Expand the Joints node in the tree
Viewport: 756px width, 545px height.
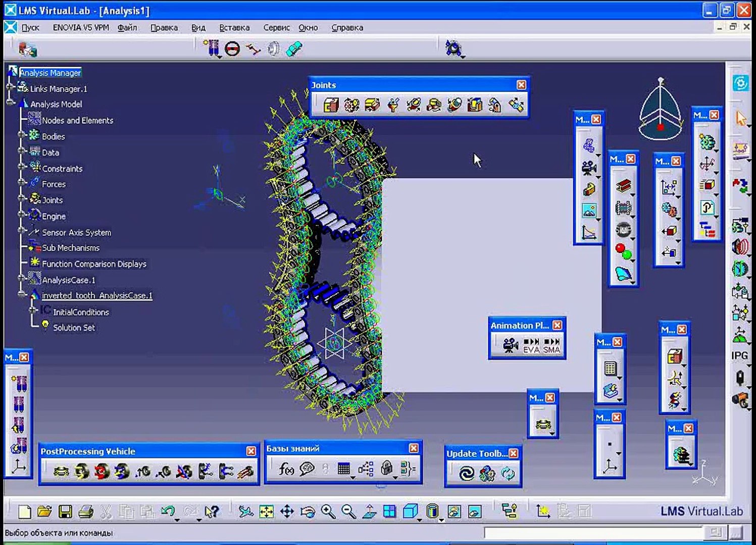[21, 198]
